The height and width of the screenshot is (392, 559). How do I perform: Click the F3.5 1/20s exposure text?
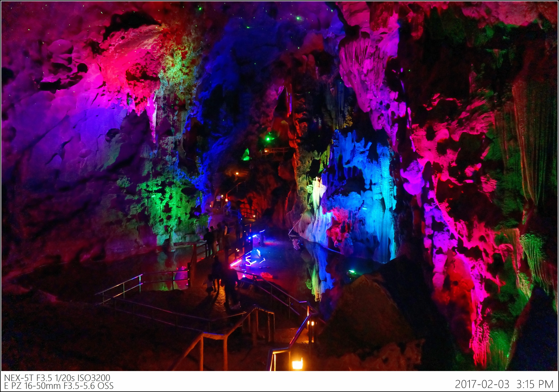(56, 378)
